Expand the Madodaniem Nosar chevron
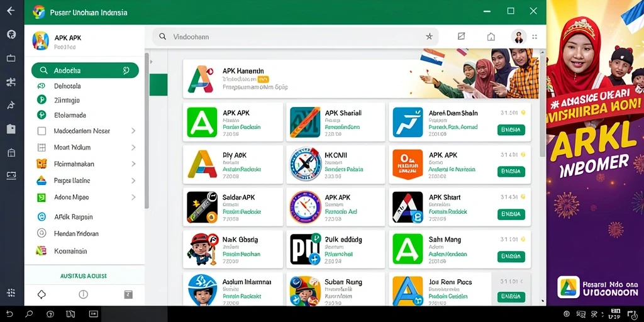The width and height of the screenshot is (644, 322). coord(133,131)
